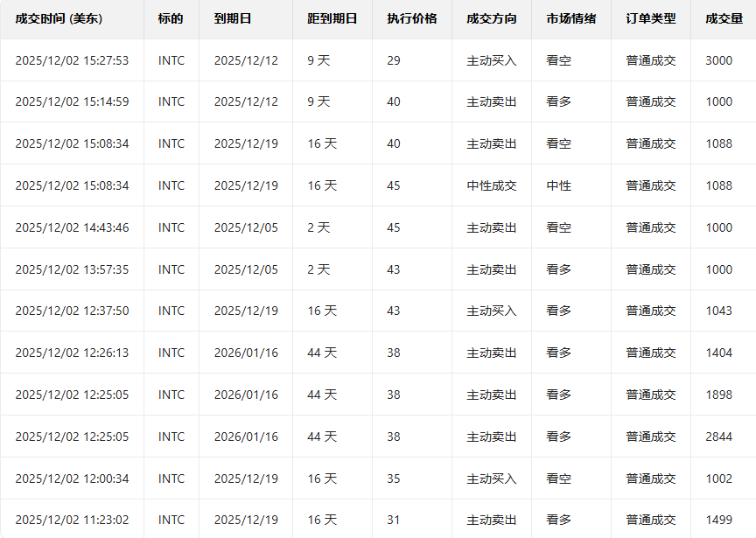Click the strike price cell showing 29
The width and height of the screenshot is (756, 538).
tap(393, 60)
